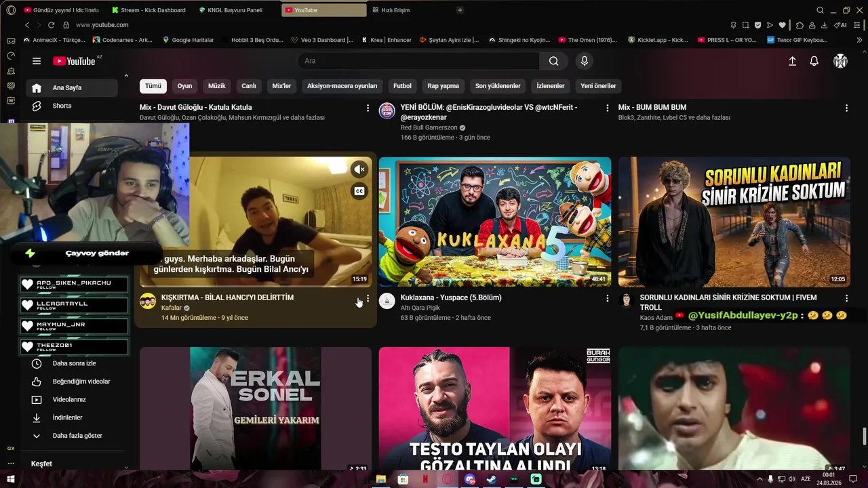The image size is (868, 488).
Task: Open Beğendiğim videolar in sidebar
Action: pyautogui.click(x=72, y=382)
